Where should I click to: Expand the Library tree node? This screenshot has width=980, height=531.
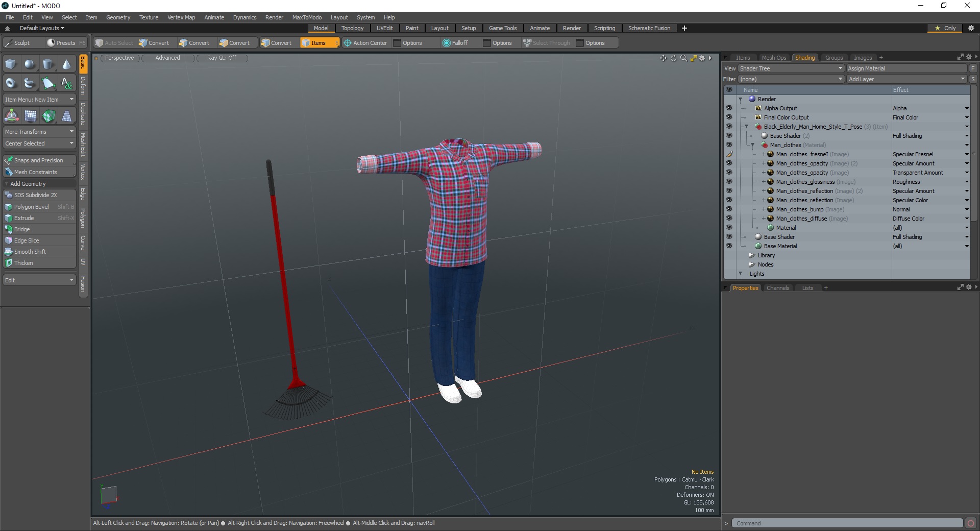(x=751, y=255)
